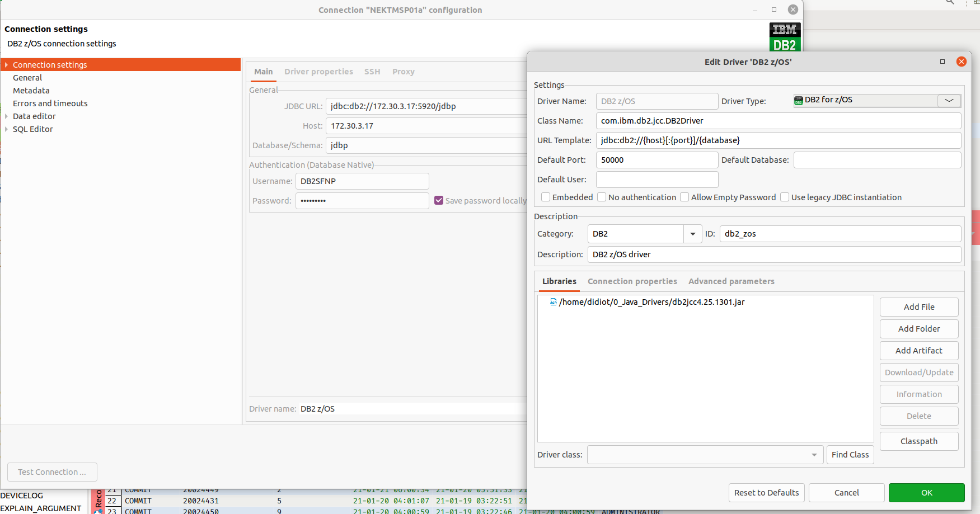Screen dimensions: 980x514
Task: Click the Test Connection button
Action: pyautogui.click(x=51, y=472)
